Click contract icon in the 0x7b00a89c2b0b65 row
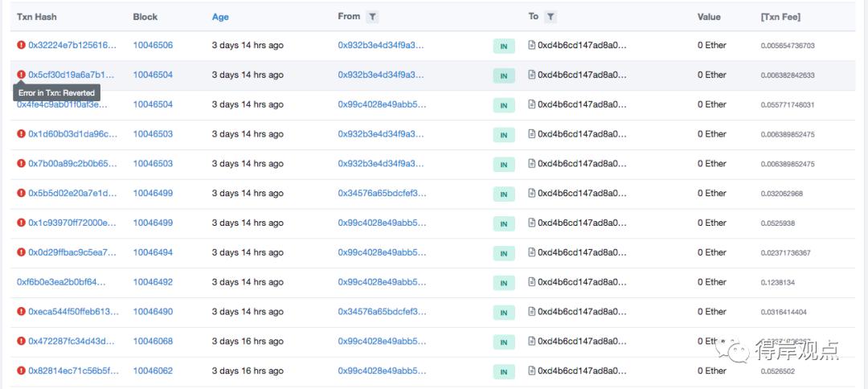Image resolution: width=868 pixels, height=389 pixels. tap(532, 163)
